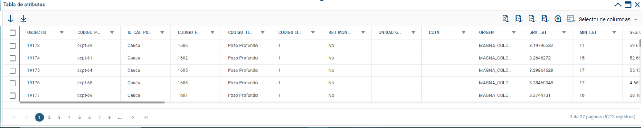Go to page 3 of results

pyautogui.click(x=59, y=117)
